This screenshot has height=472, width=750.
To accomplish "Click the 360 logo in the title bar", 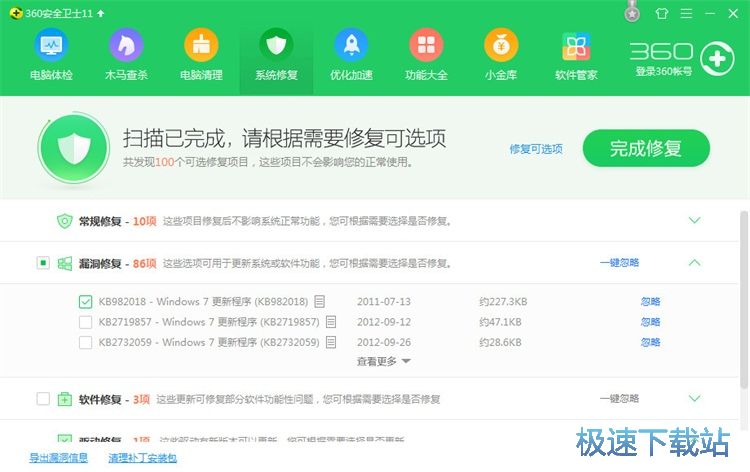I will click(16, 13).
